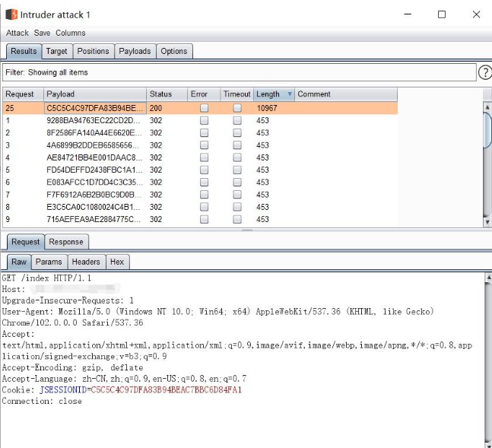The image size is (492, 448).
Task: Select payload C5C5C4C97DFA83B94BE... row
Action: [x=200, y=108]
